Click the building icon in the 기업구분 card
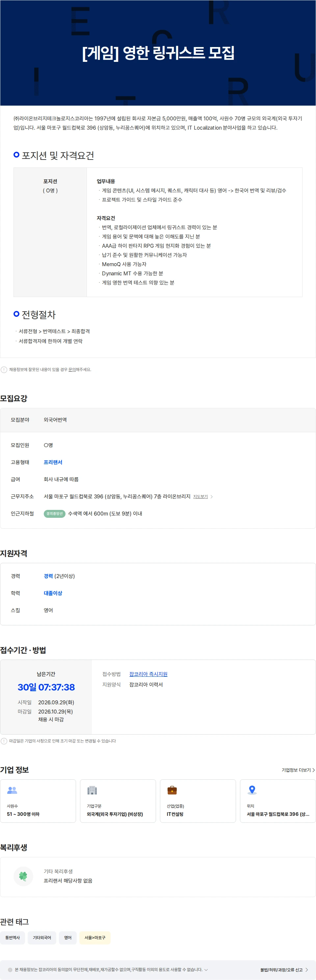The image size is (316, 980). point(92,790)
